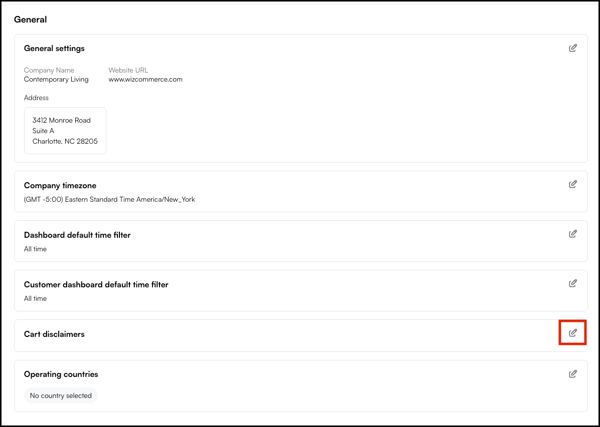
Task: Edit the Operating countries list
Action: (573, 374)
